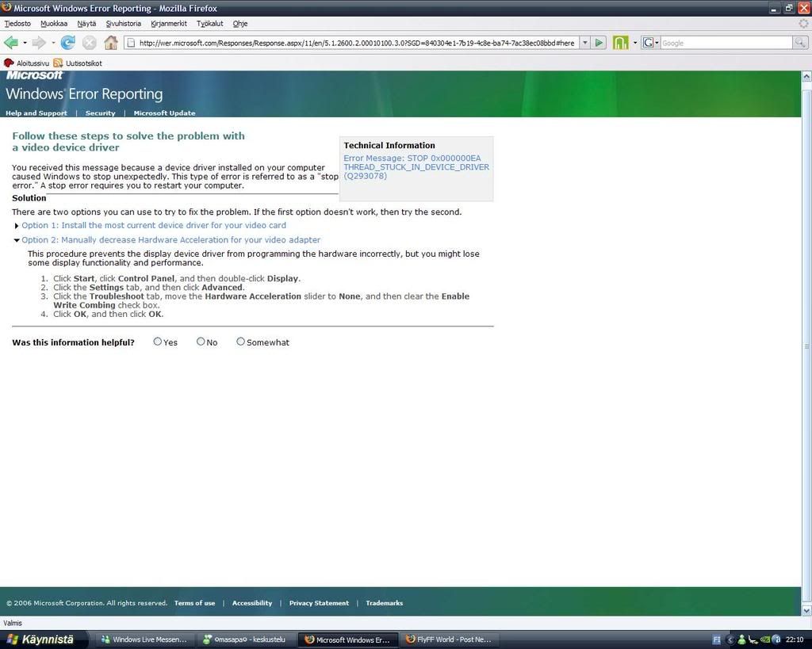Click the Reload page icon

[68, 43]
